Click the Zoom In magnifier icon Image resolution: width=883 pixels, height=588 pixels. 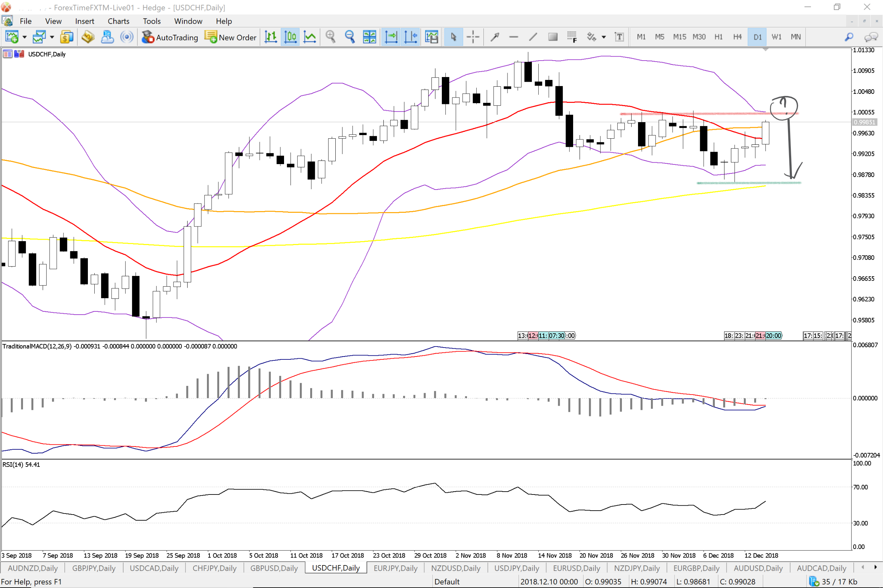[330, 37]
